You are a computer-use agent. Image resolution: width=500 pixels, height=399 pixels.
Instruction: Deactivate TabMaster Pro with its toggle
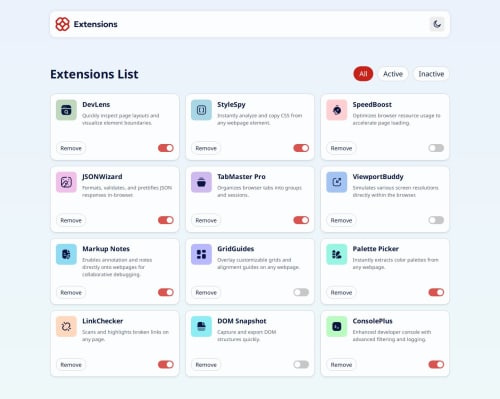[x=301, y=220]
